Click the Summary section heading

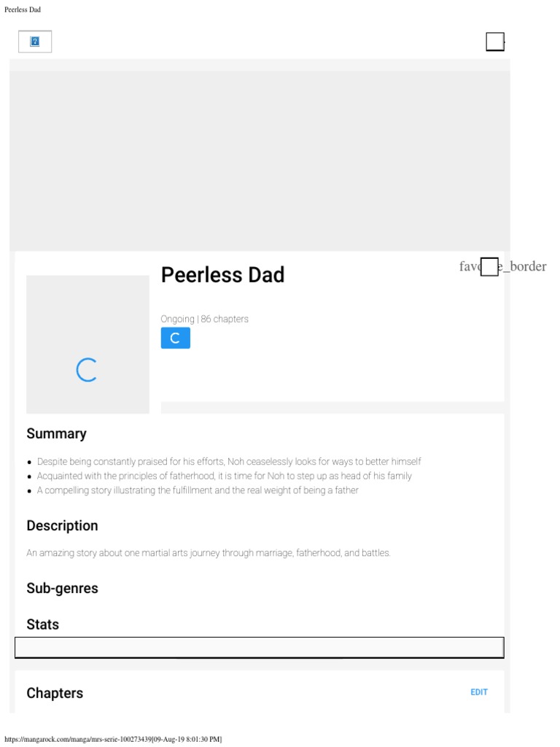(x=56, y=433)
